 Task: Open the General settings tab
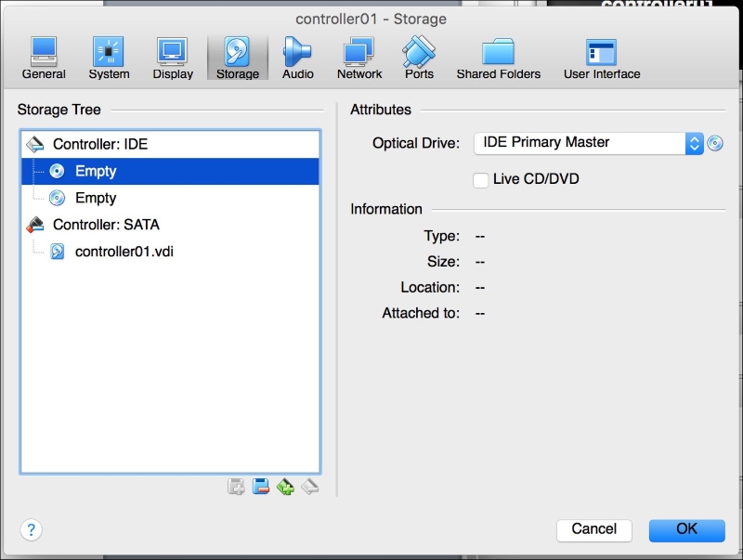44,58
